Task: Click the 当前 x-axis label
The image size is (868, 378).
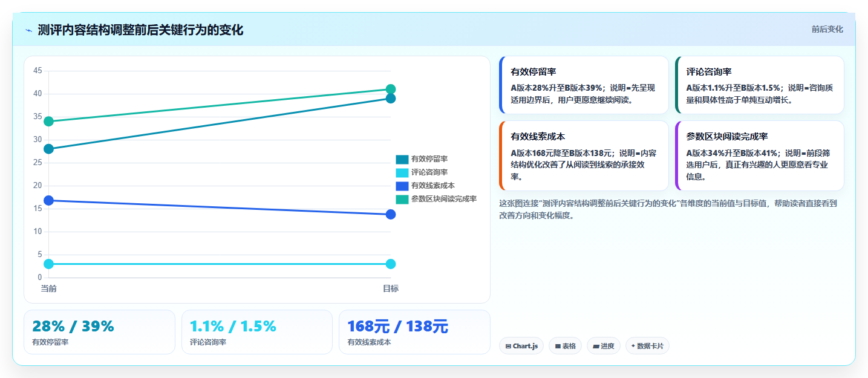Action: coord(49,288)
